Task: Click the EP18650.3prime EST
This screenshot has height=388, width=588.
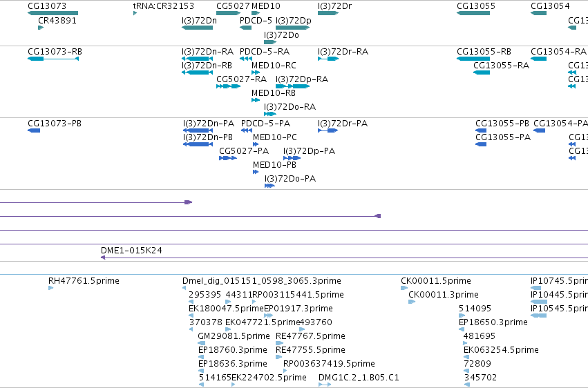Action: (x=462, y=329)
